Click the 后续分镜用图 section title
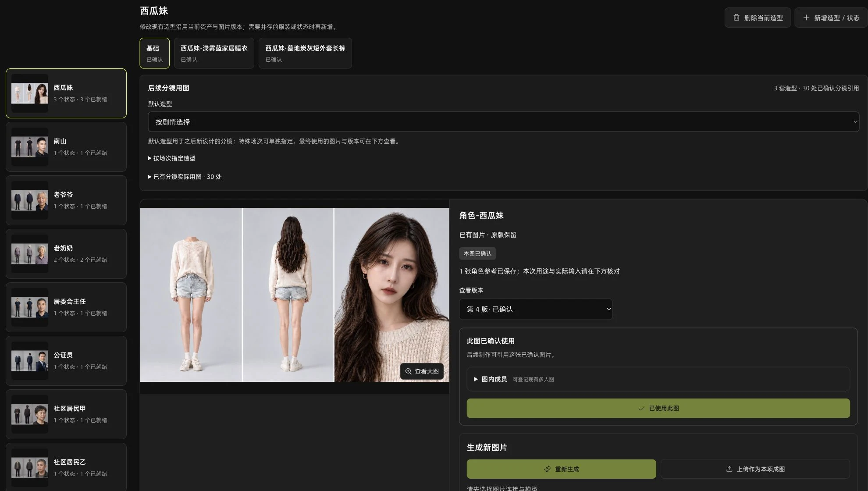Image resolution: width=868 pixels, height=491 pixels. 169,88
